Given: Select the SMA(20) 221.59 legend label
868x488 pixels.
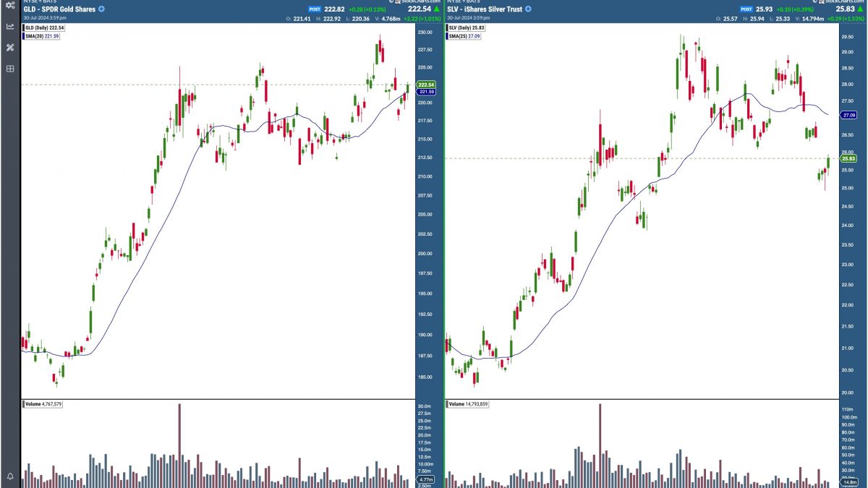Looking at the screenshot, I should 42,35.
